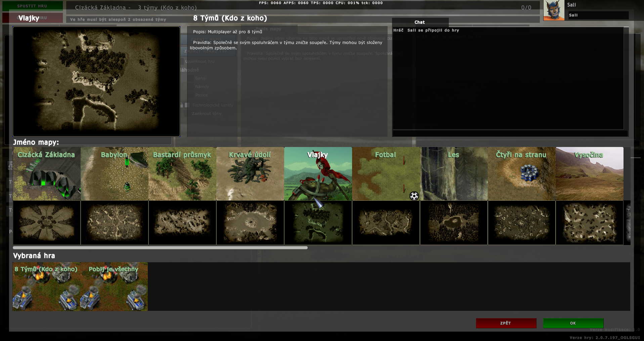
Task: Select game mode 8 Týmů (Kdo z koho)
Action: point(46,287)
